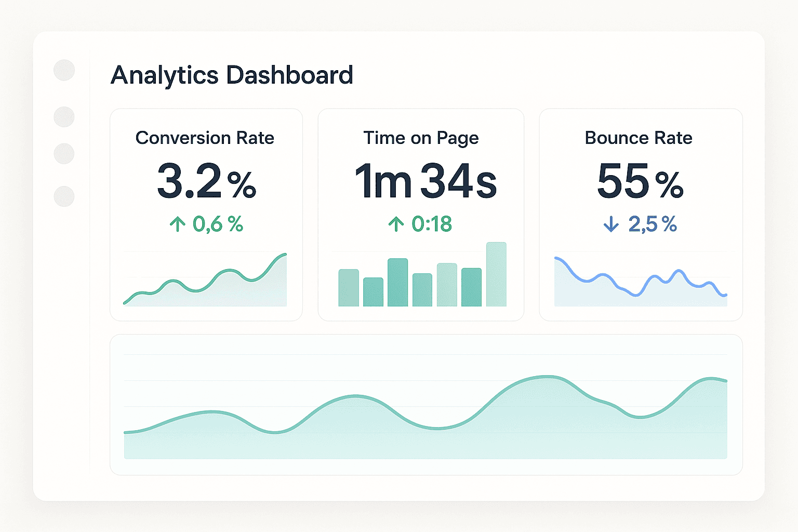Toggle the Conversion Rate trend indicator
This screenshot has width=798, height=532.
pos(206,224)
